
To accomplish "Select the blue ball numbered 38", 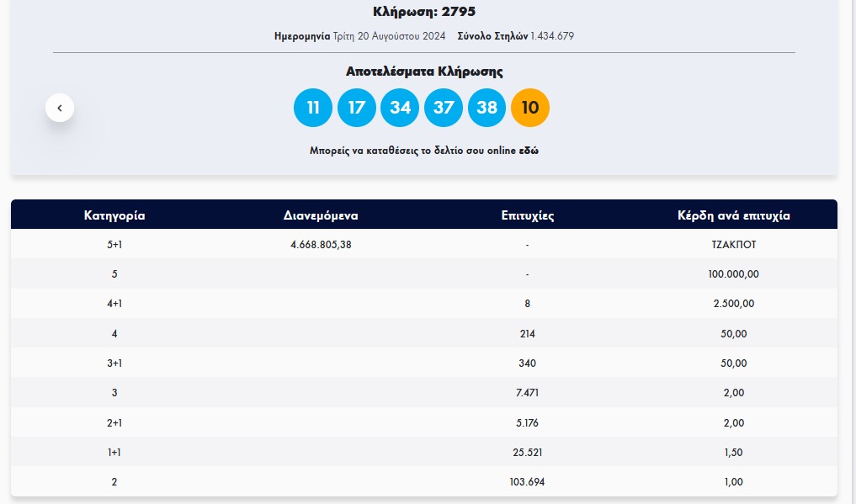I will (486, 108).
